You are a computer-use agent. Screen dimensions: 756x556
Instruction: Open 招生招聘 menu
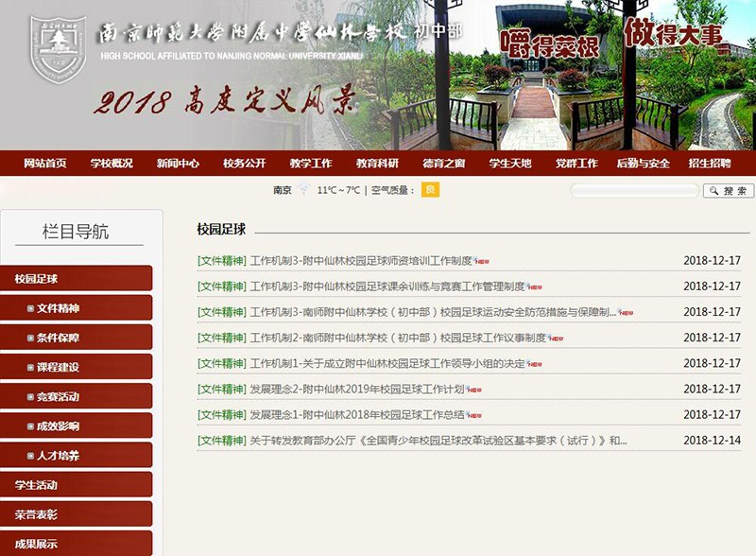pos(710,164)
